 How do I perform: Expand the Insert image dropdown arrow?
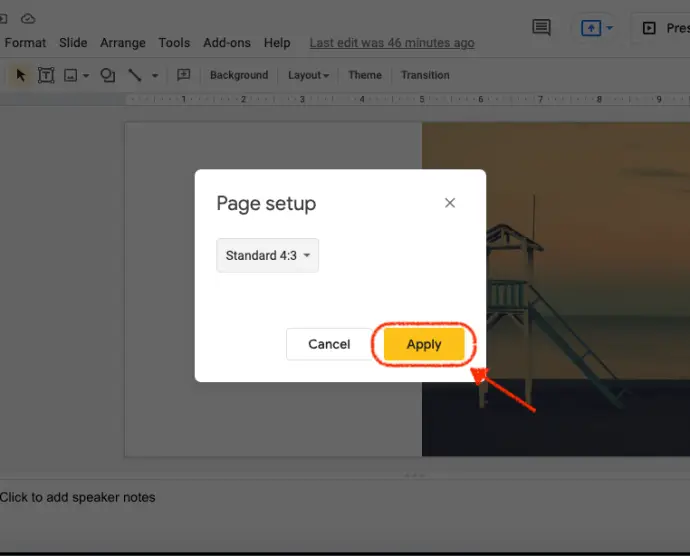(x=86, y=76)
